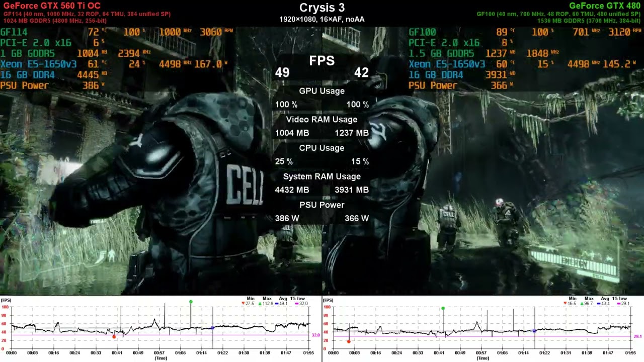Screen dimensions: 644x362
Task: Click the green maximum marker on left FPS graph
Action: 191,302
